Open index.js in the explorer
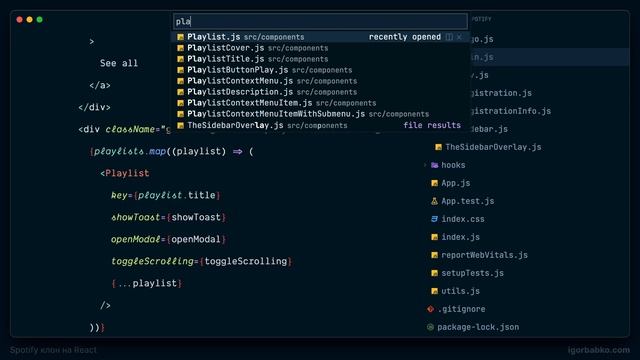 [460, 237]
